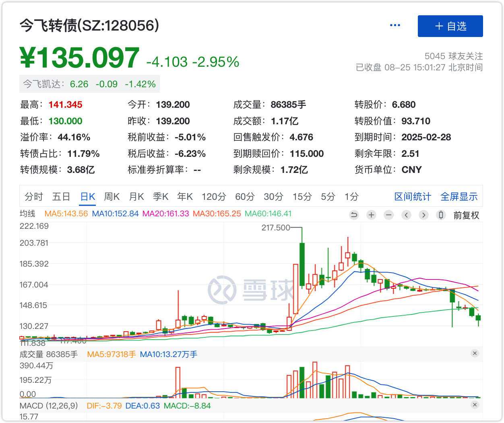504x423 pixels.
Task: Close the MACD indicator panel
Action: pyautogui.click(x=475, y=405)
